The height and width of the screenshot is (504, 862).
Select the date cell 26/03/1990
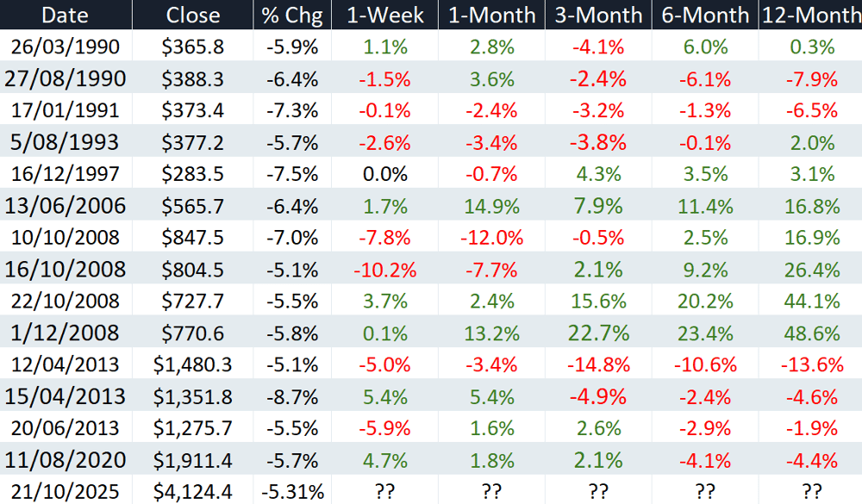[66, 47]
